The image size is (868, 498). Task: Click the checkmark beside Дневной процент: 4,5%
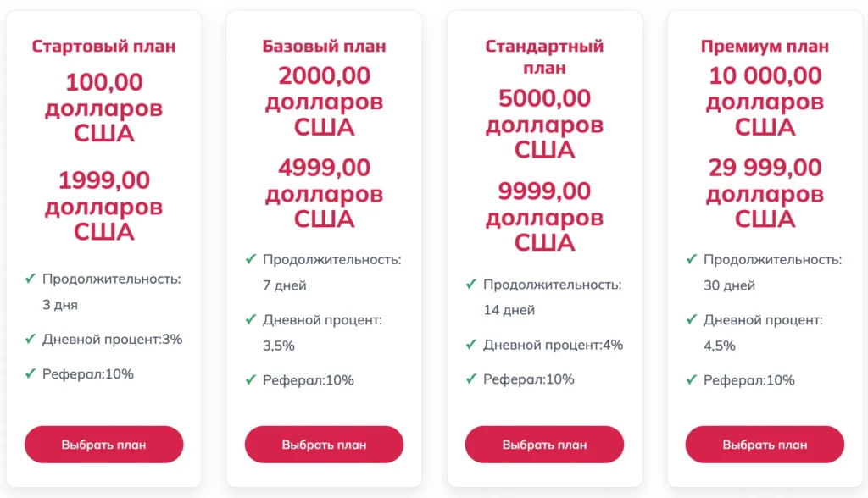[x=692, y=319]
